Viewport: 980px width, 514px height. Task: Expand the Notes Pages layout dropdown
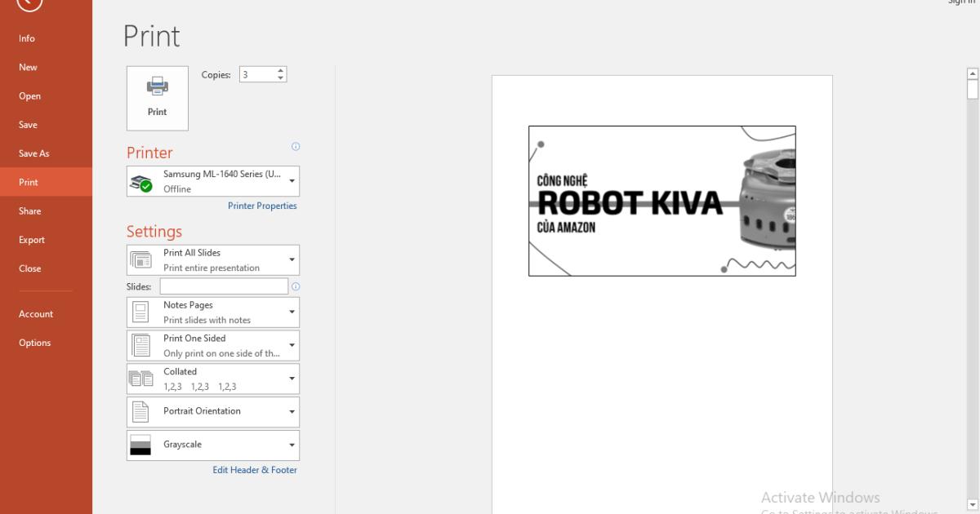213,312
